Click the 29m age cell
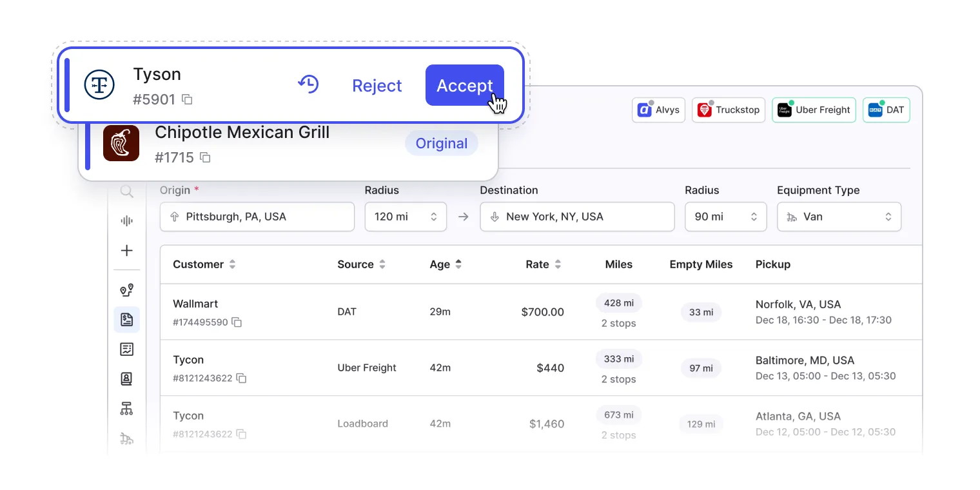 pos(440,312)
